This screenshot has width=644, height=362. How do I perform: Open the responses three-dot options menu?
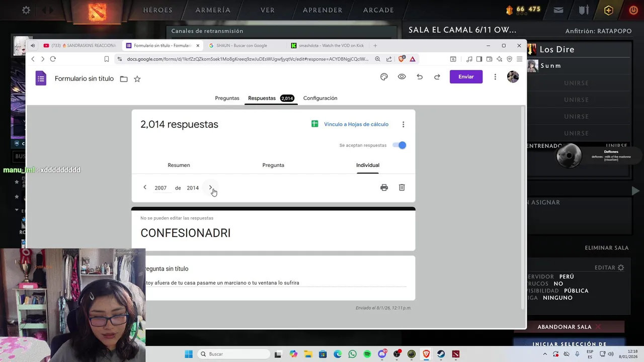click(x=403, y=125)
